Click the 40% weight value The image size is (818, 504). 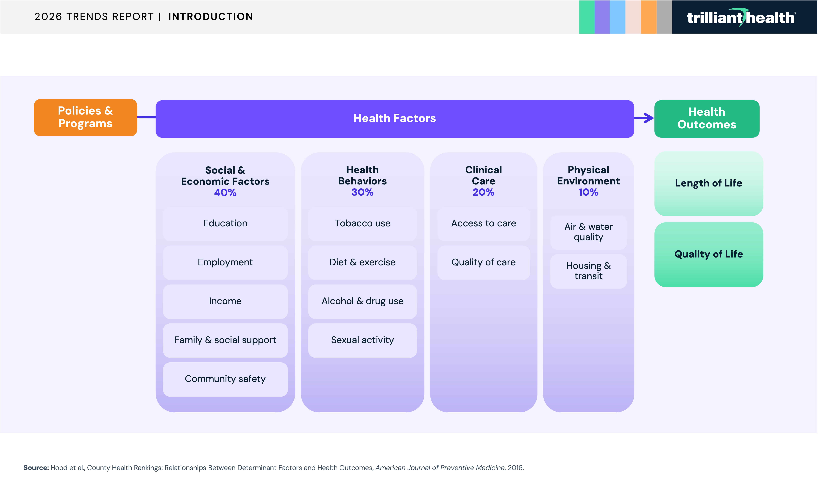pyautogui.click(x=225, y=193)
